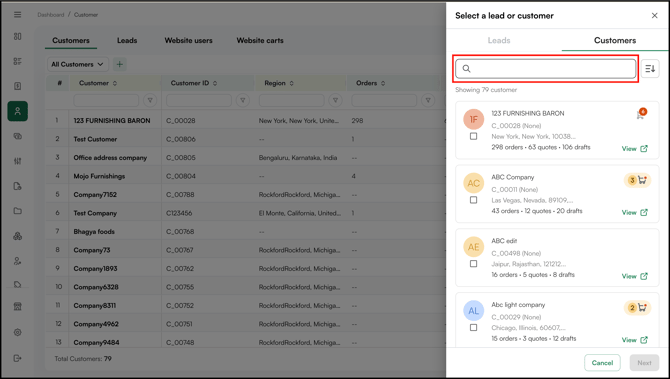Switch to the Leads tab in the side panel
The width and height of the screenshot is (670, 379).
click(499, 41)
